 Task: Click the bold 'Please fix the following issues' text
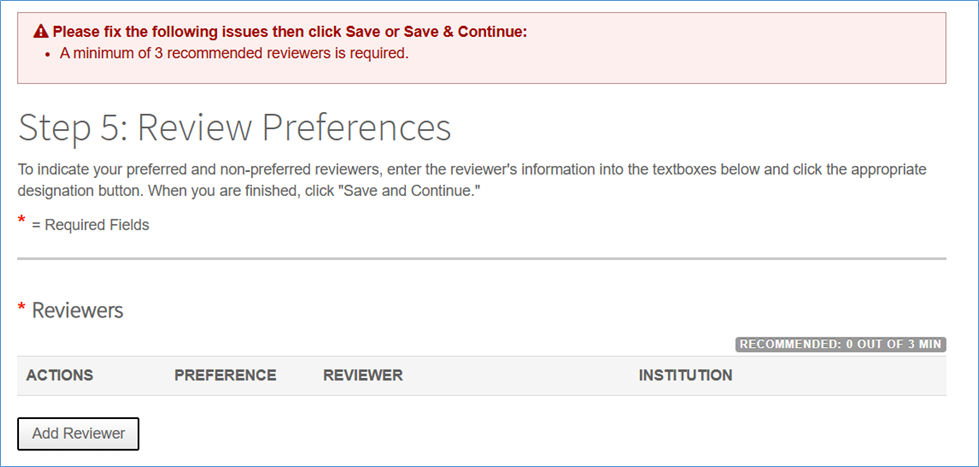(x=289, y=32)
